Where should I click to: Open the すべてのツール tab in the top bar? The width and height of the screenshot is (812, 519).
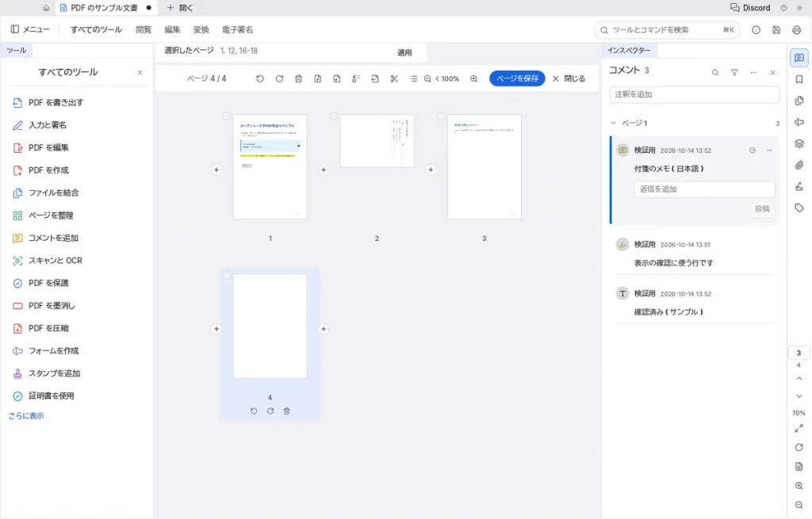[x=96, y=29]
